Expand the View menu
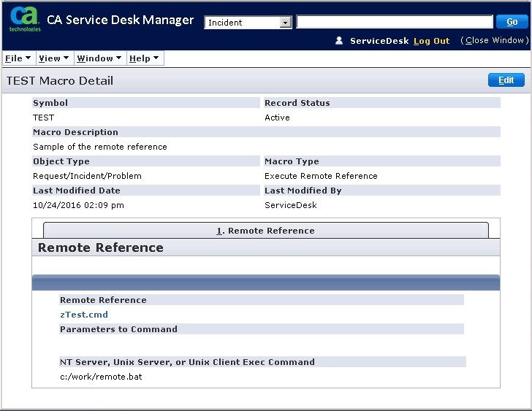The width and height of the screenshot is (532, 411). 53,58
